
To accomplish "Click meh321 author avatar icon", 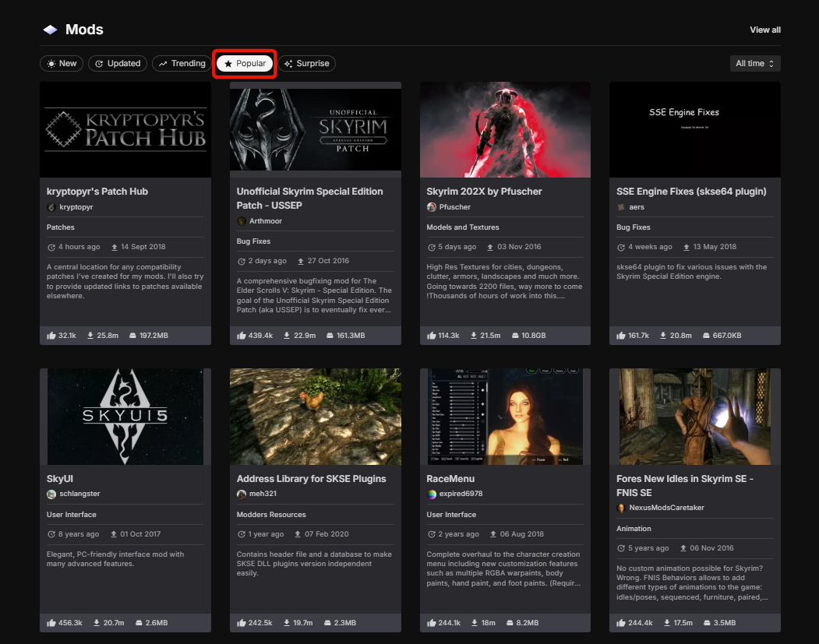I will (x=242, y=494).
